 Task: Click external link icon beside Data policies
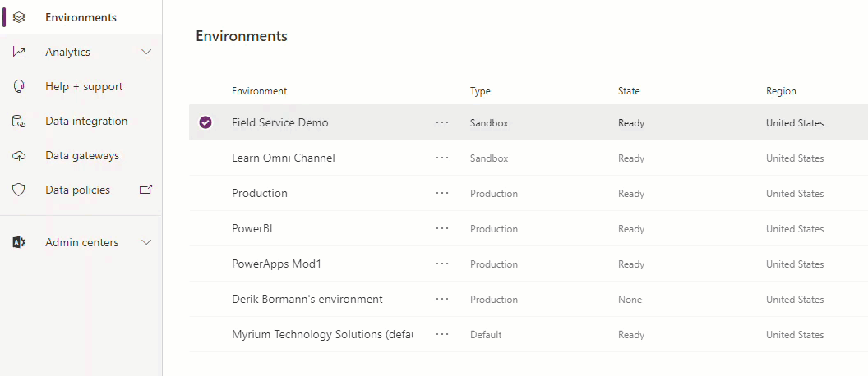point(145,190)
